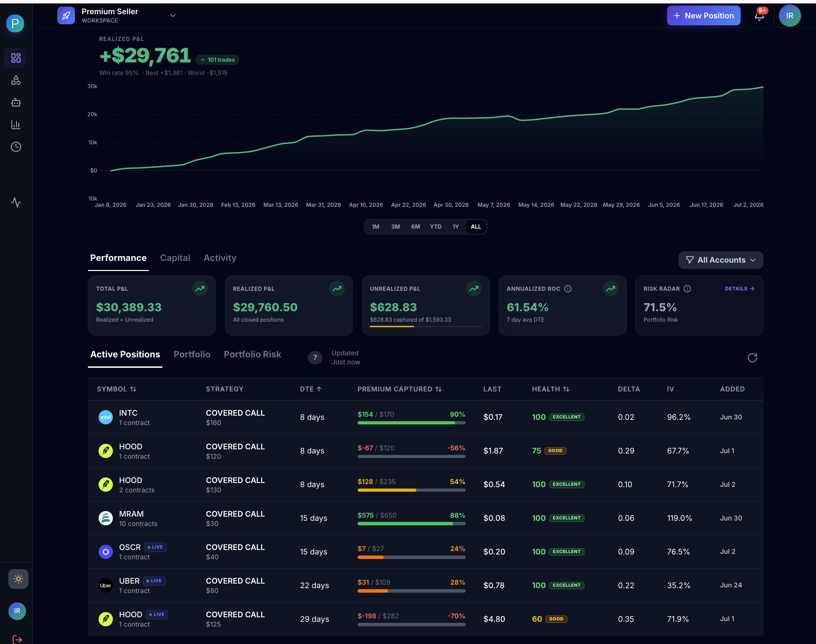
Task: Click the LIVE badge on the UBER row
Action: point(154,581)
